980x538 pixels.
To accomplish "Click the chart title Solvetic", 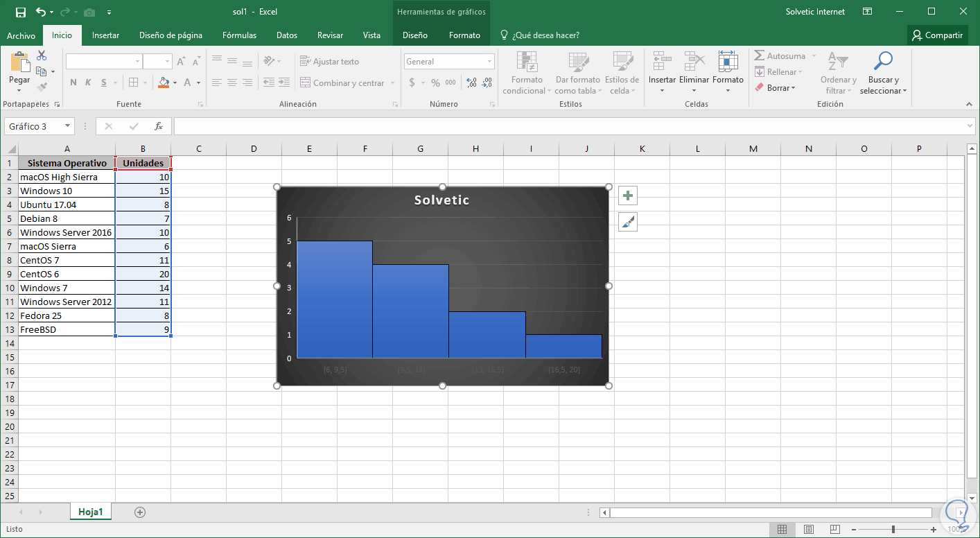I will (441, 200).
